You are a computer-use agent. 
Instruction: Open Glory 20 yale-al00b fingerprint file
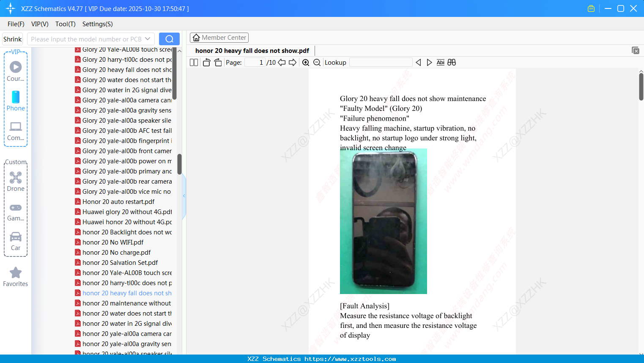tap(123, 141)
